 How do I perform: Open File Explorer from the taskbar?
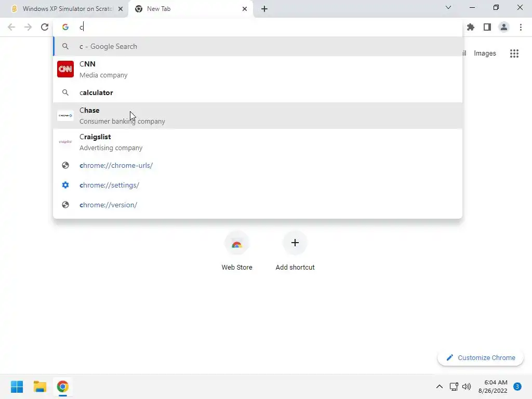39,387
